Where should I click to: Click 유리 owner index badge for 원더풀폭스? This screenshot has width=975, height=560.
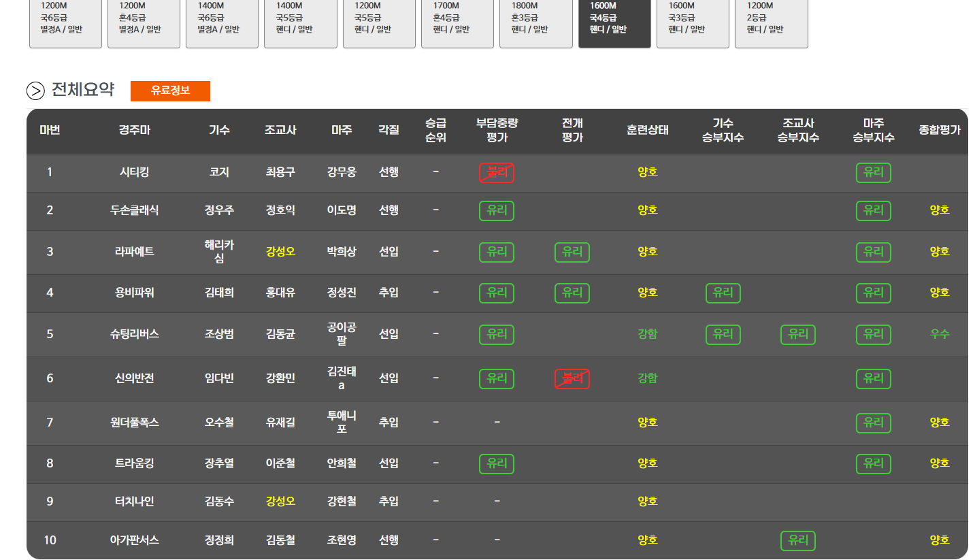(873, 423)
